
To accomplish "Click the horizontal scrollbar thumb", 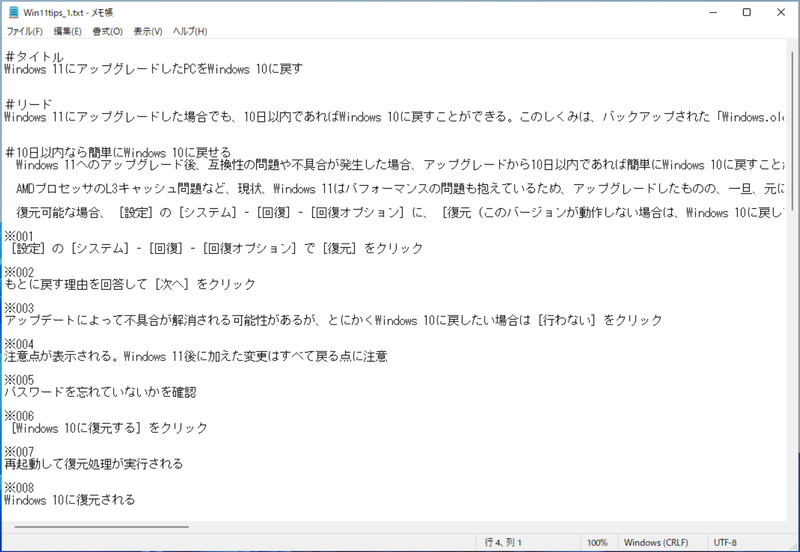I will (102, 526).
